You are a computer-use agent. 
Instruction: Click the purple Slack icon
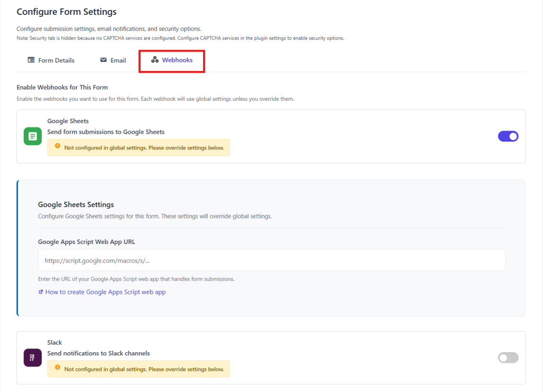pos(32,358)
